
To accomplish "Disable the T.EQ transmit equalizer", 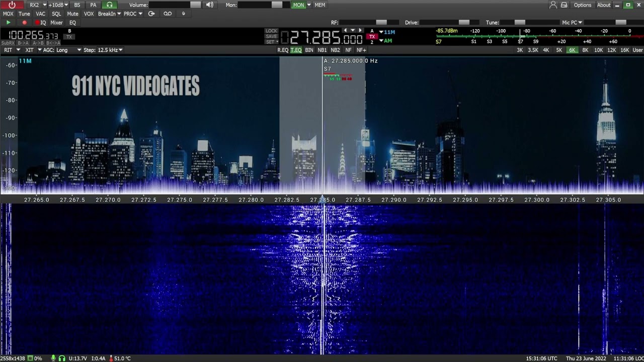I will coord(296,50).
